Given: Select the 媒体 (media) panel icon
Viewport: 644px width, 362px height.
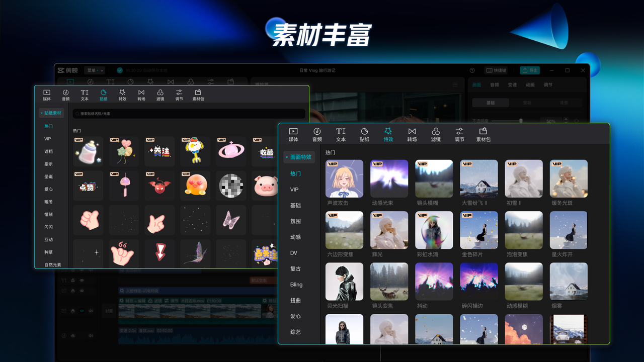Looking at the screenshot, I should 293,133.
